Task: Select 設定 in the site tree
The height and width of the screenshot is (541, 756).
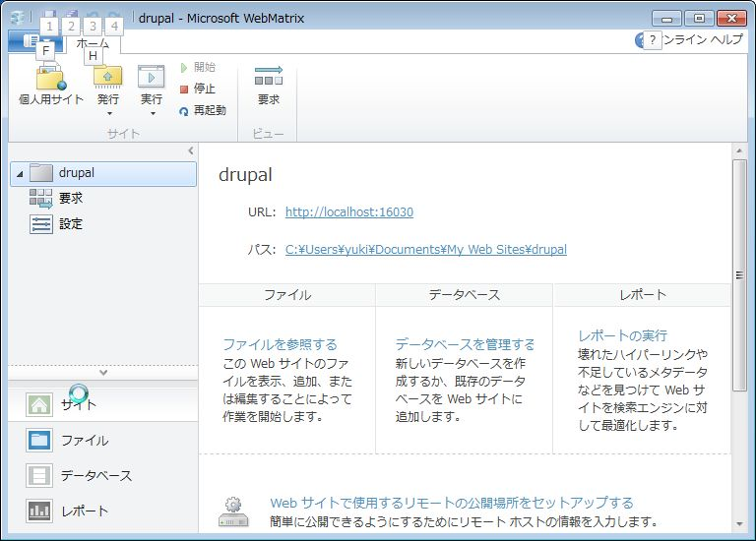Action: [x=71, y=223]
